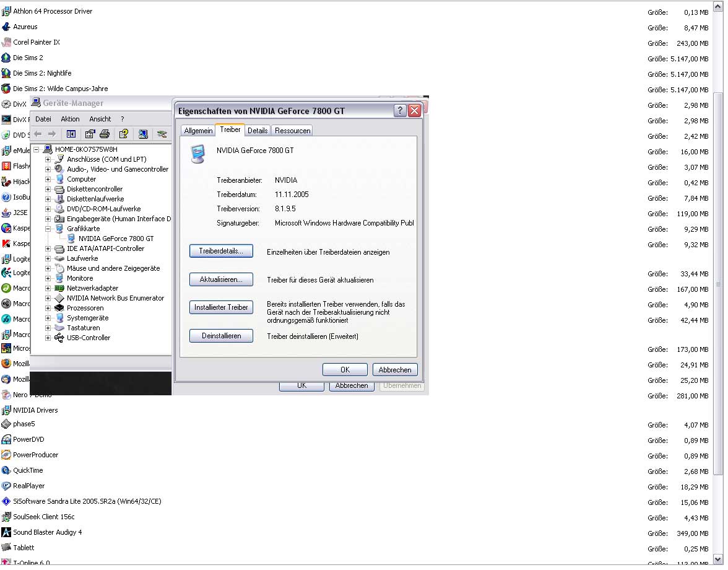The image size is (728, 570).
Task: Expand Audio-, Video- und Gamecontroller node
Action: 48,170
